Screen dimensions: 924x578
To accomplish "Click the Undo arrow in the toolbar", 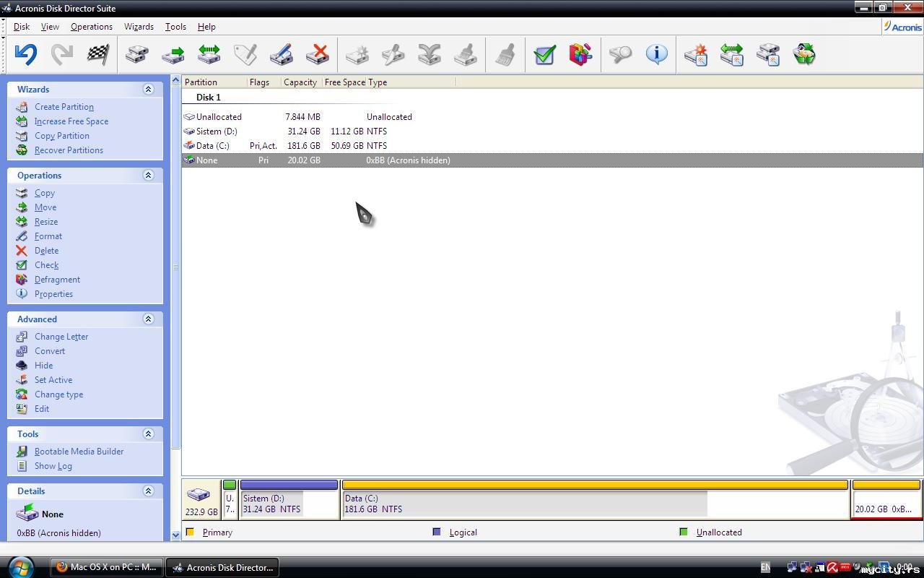I will coord(26,54).
